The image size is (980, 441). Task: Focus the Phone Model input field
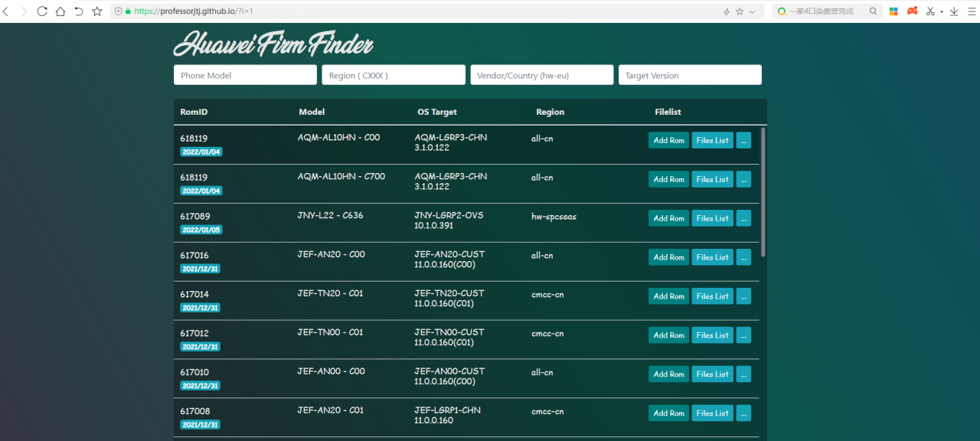click(245, 75)
